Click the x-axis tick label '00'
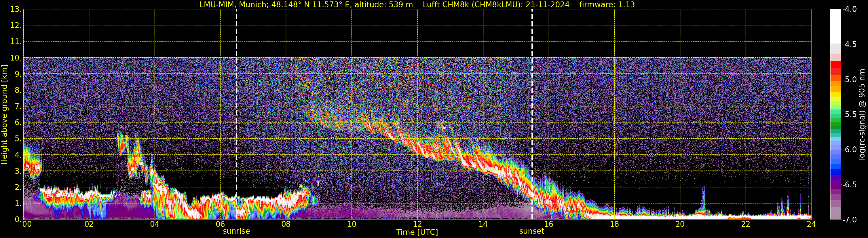 coord(27,224)
